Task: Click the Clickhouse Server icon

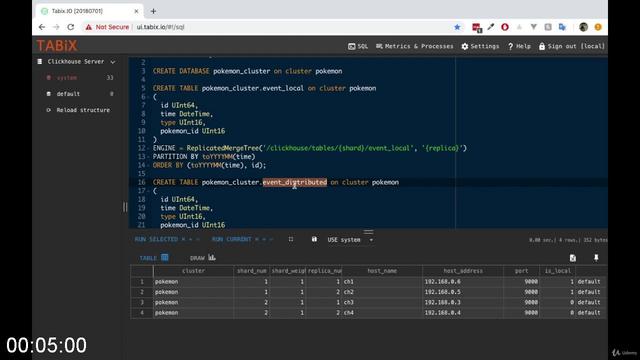Action: pyautogui.click(x=40, y=62)
